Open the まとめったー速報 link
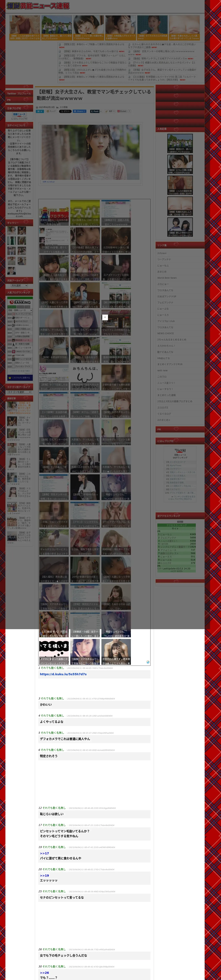Screen dimensions: 221x980 (167, 395)
